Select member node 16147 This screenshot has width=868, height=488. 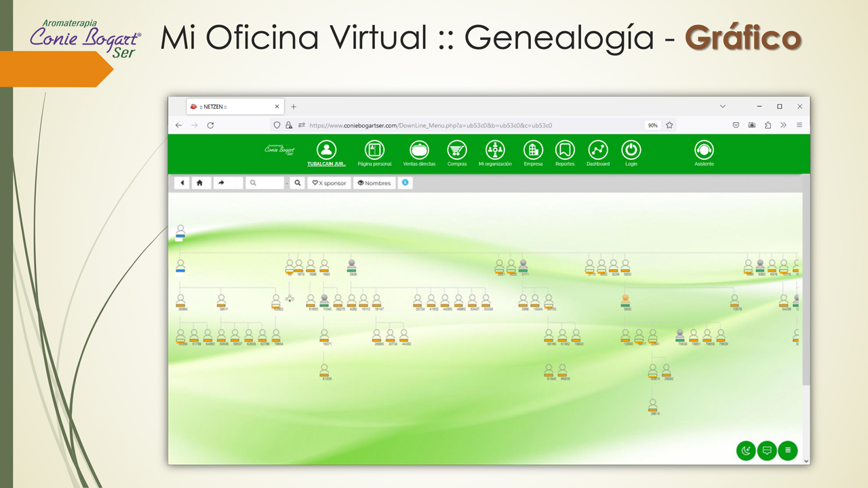pyautogui.click(x=377, y=302)
